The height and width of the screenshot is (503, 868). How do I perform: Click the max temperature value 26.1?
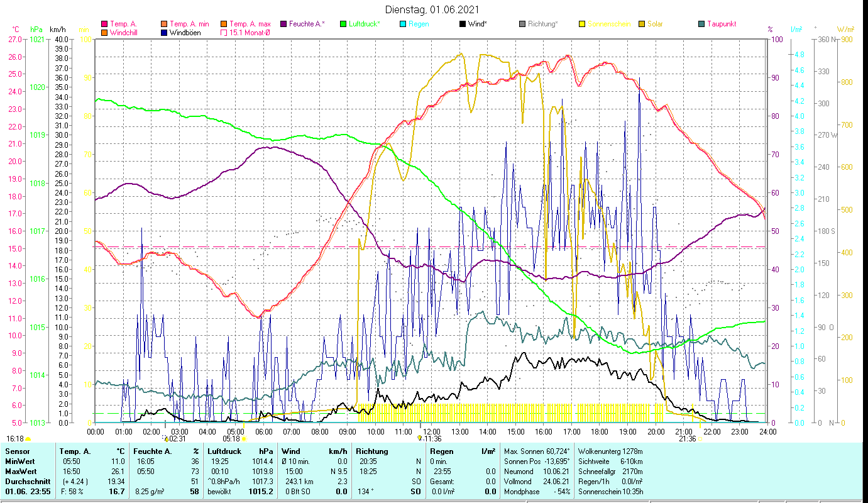[x=118, y=471]
